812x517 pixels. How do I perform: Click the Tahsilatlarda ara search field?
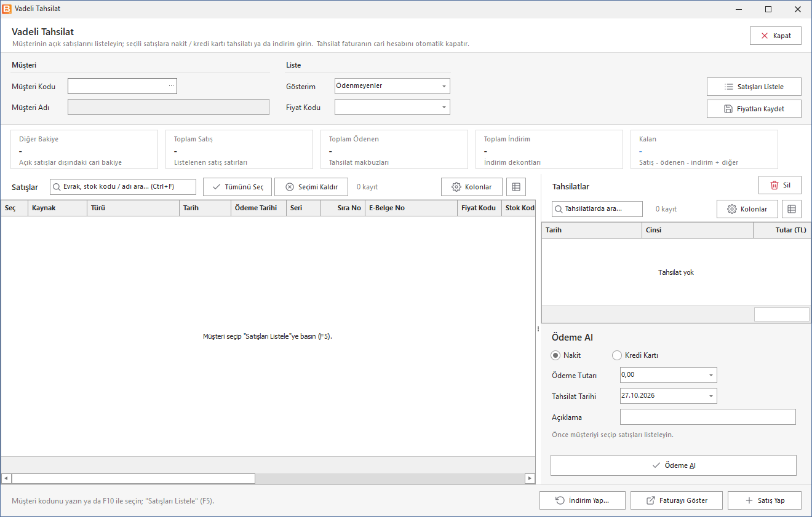click(597, 209)
